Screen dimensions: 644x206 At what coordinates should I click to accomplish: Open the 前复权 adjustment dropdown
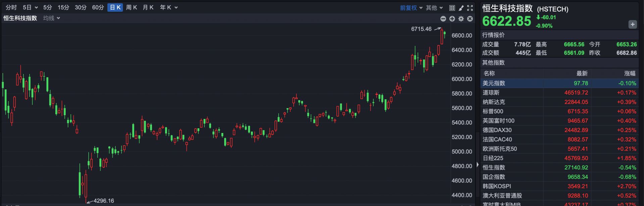click(411, 8)
